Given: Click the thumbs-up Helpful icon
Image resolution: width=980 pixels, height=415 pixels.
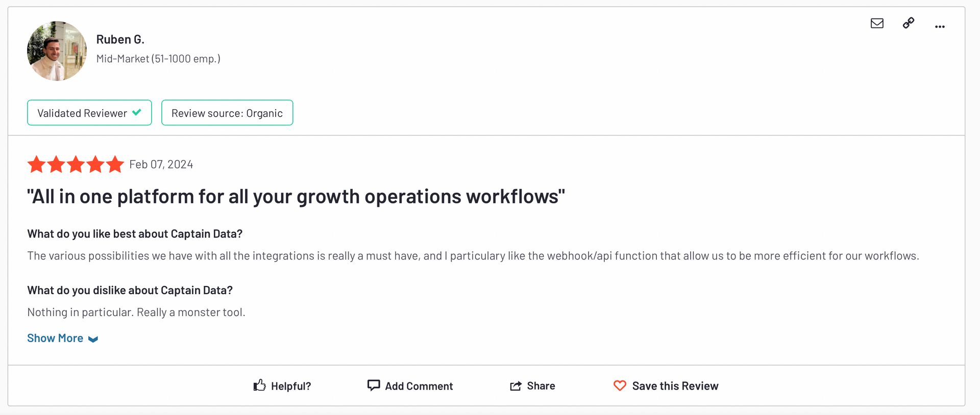Looking at the screenshot, I should click(x=260, y=385).
